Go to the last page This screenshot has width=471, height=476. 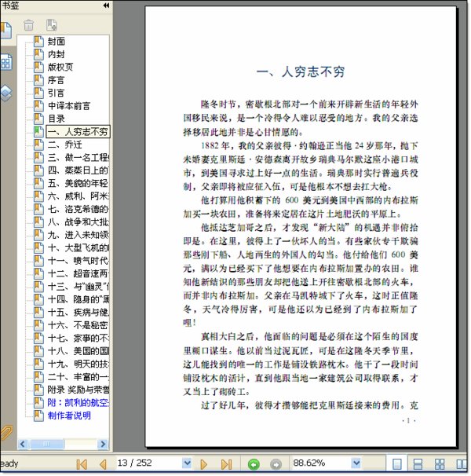point(226,464)
